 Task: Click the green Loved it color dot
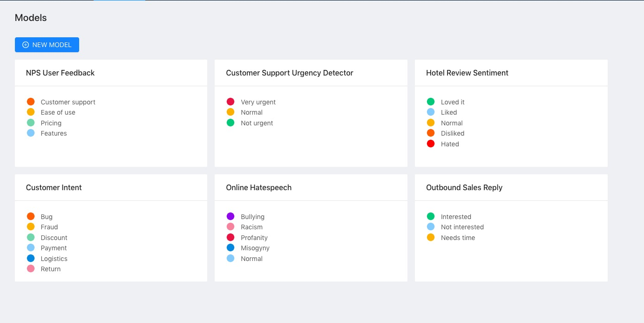tap(431, 102)
